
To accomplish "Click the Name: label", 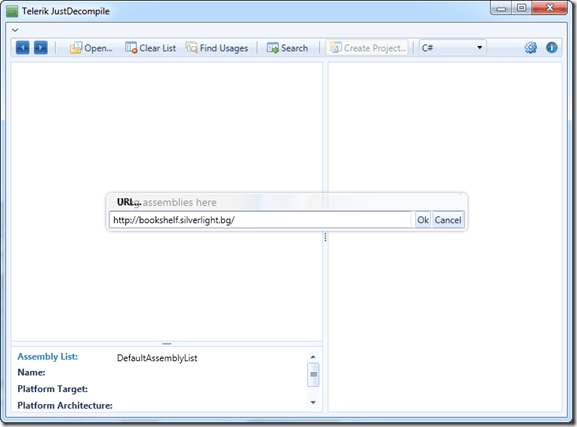I will click(31, 373).
